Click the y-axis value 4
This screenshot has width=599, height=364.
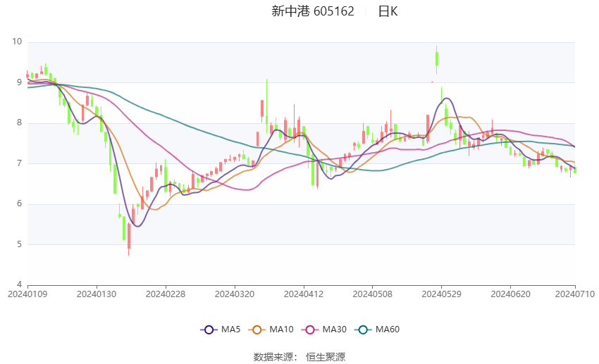(x=19, y=284)
